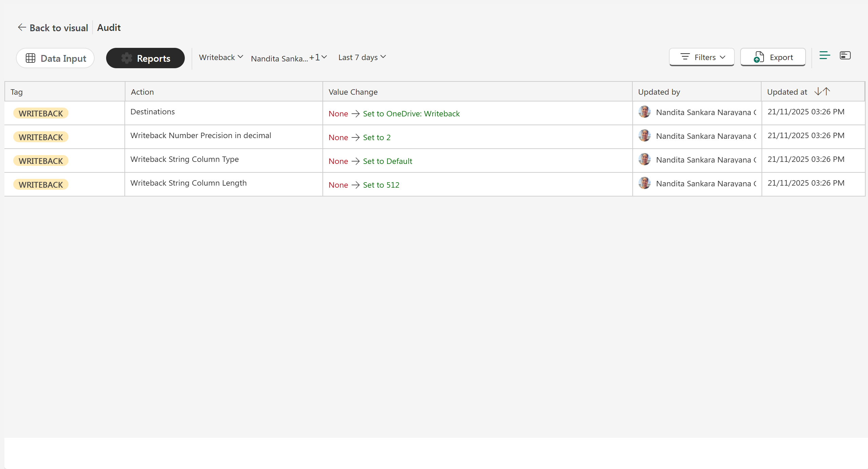Open the Last 7 days date dropdown
This screenshot has width=868, height=469.
click(362, 57)
